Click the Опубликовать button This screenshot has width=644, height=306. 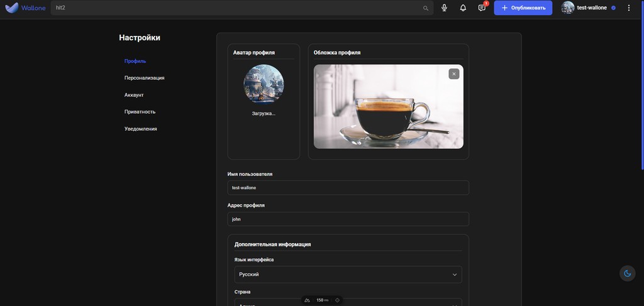click(x=523, y=8)
